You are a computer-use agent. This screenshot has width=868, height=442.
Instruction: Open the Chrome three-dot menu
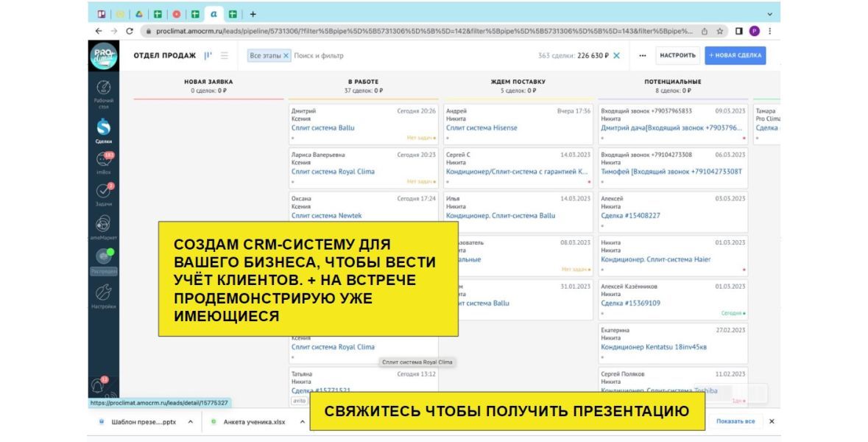769,31
